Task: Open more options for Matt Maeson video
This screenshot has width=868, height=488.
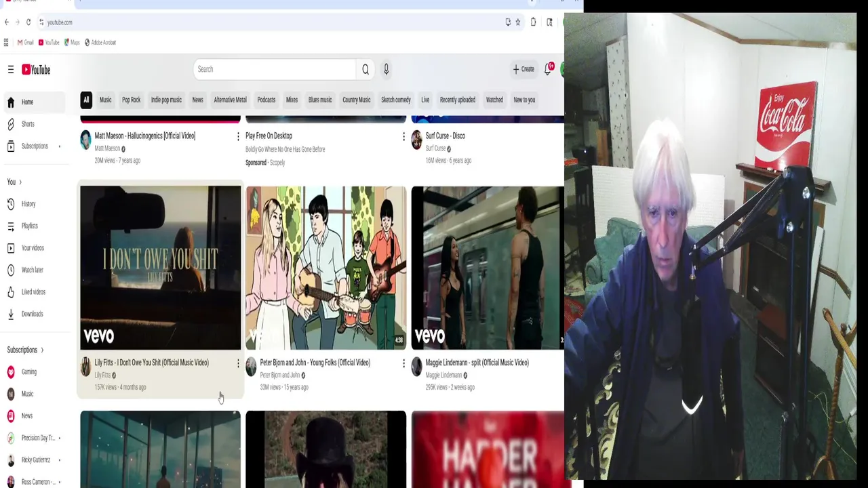Action: pyautogui.click(x=238, y=137)
